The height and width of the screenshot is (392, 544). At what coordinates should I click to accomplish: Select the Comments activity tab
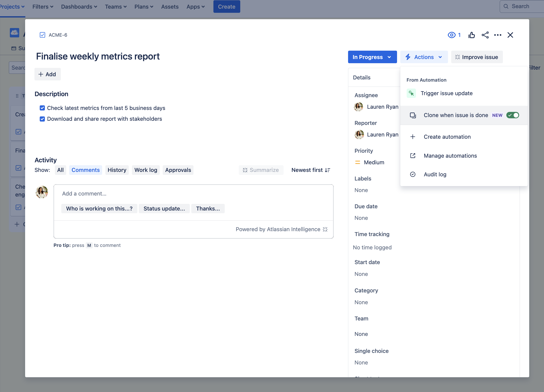click(x=85, y=170)
